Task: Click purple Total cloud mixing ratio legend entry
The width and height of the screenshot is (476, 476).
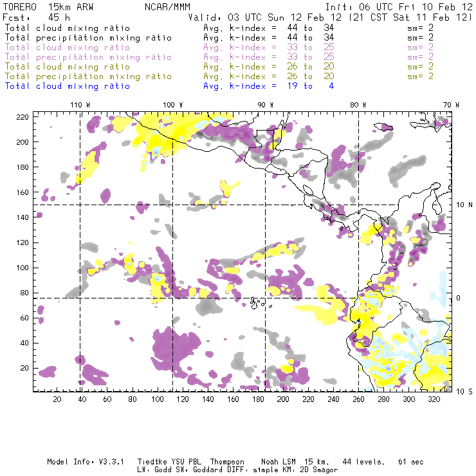Action: (68, 48)
